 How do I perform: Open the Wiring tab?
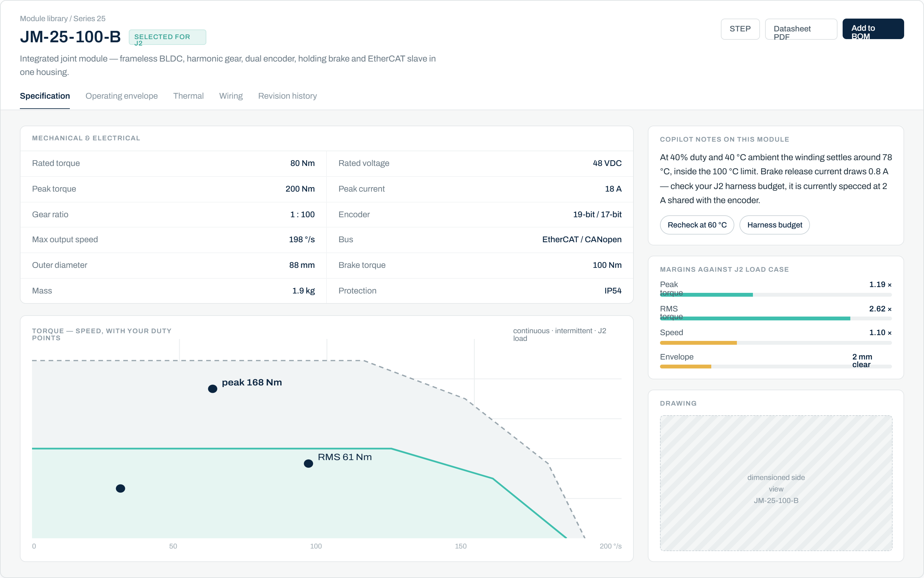pos(231,96)
